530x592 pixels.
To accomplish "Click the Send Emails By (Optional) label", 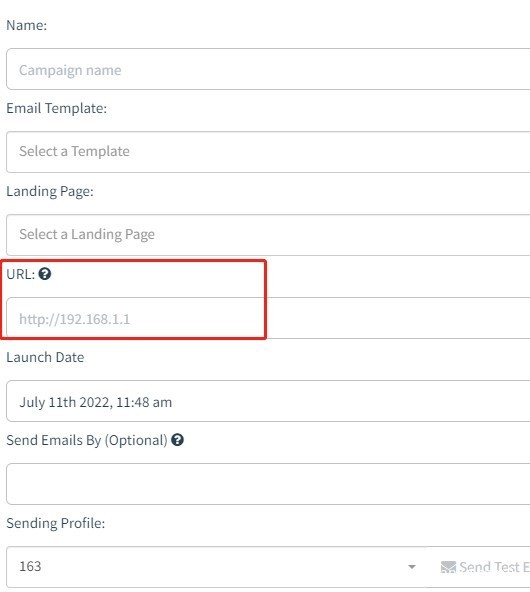I will 87,441.
